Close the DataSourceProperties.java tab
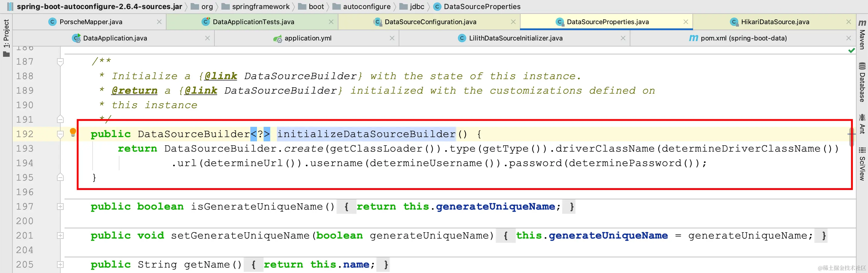Image resolution: width=868 pixels, height=273 pixels. (686, 22)
